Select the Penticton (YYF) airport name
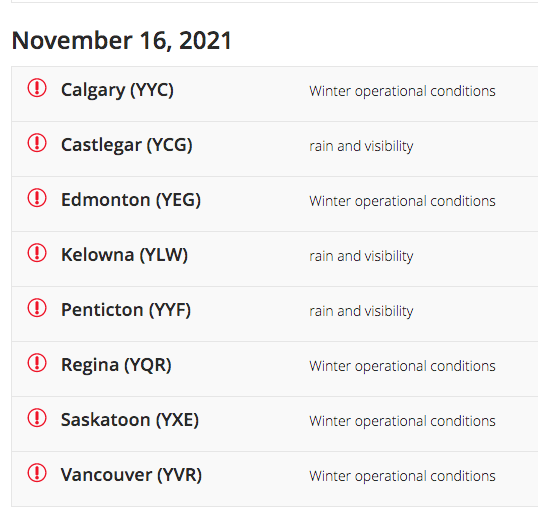 pos(126,310)
